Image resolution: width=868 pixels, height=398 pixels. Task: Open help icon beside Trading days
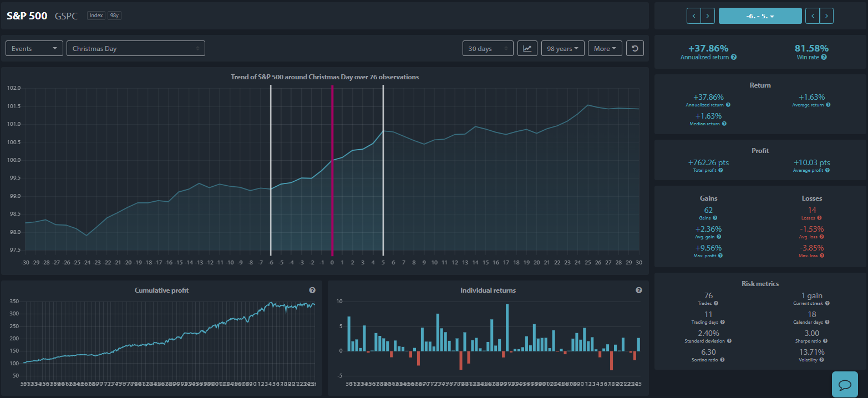(x=724, y=322)
